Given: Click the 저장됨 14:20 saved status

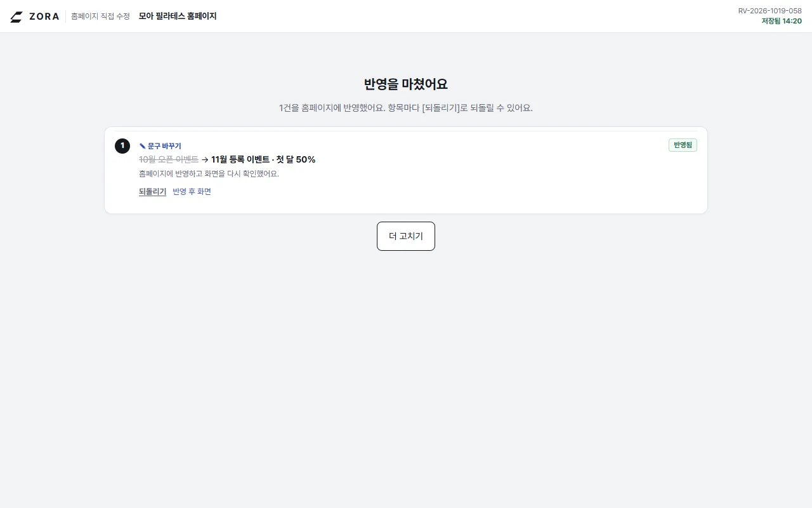Looking at the screenshot, I should (x=782, y=21).
